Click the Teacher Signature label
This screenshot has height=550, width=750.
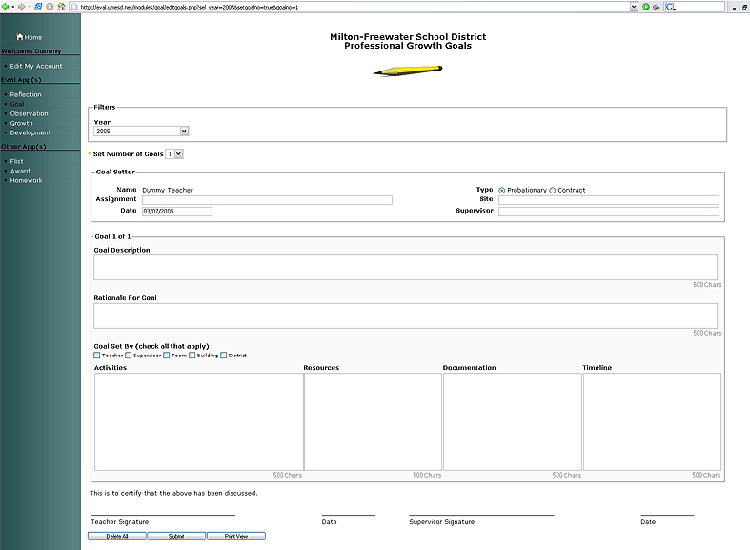pos(120,521)
